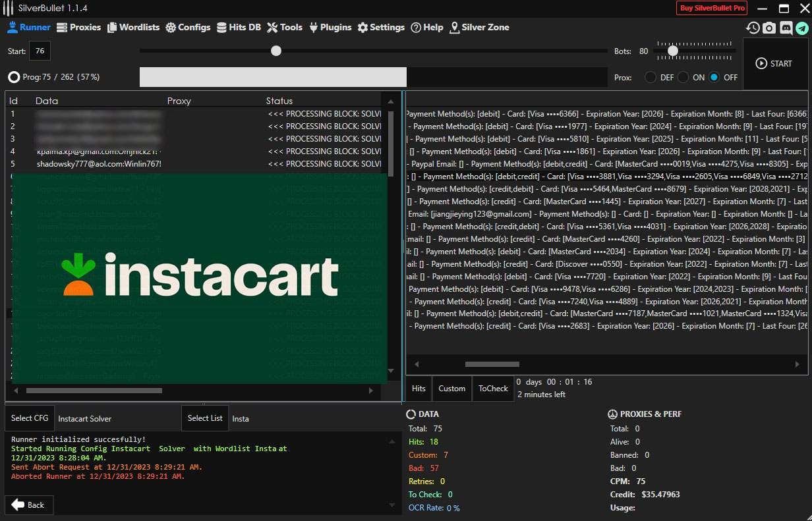Open the Runner section
The height and width of the screenshot is (521, 812).
click(29, 27)
